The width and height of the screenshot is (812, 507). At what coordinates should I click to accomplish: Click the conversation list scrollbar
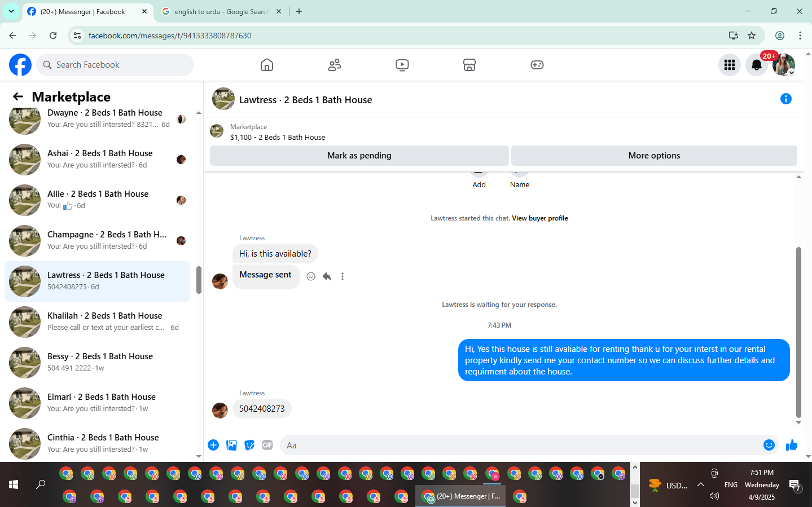tap(199, 280)
